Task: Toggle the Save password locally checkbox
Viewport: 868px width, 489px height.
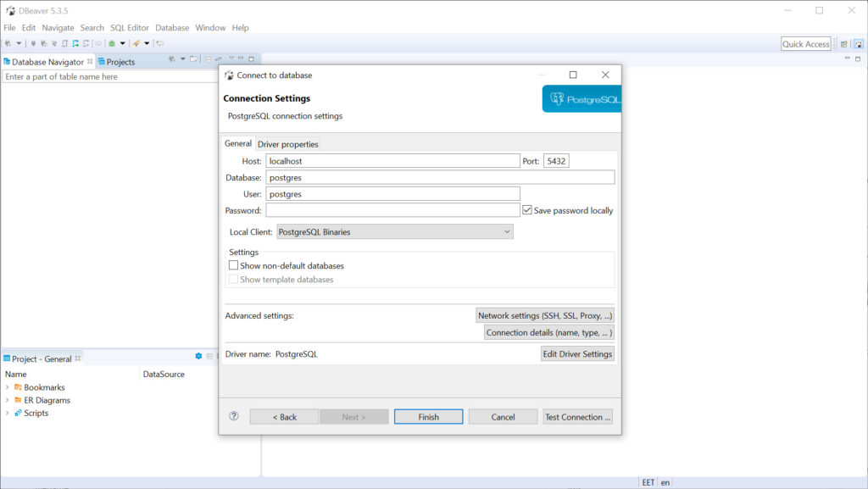Action: (527, 210)
